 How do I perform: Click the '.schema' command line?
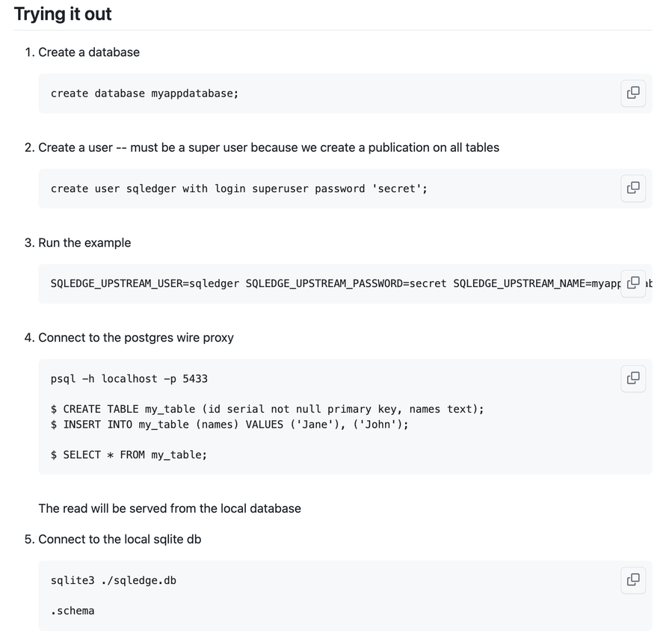coord(72,611)
